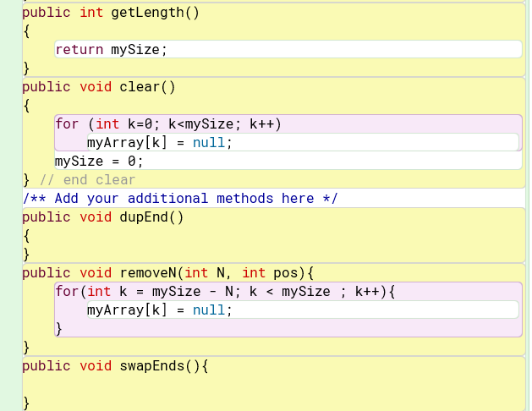
Task: Place cursor on 'return mySize;' line
Action: [x=112, y=50]
